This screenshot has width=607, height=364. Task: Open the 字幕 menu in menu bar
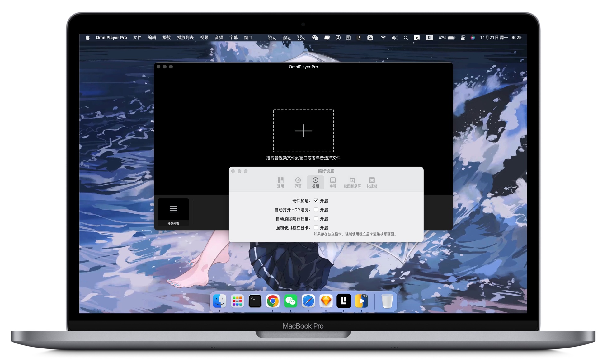233,38
